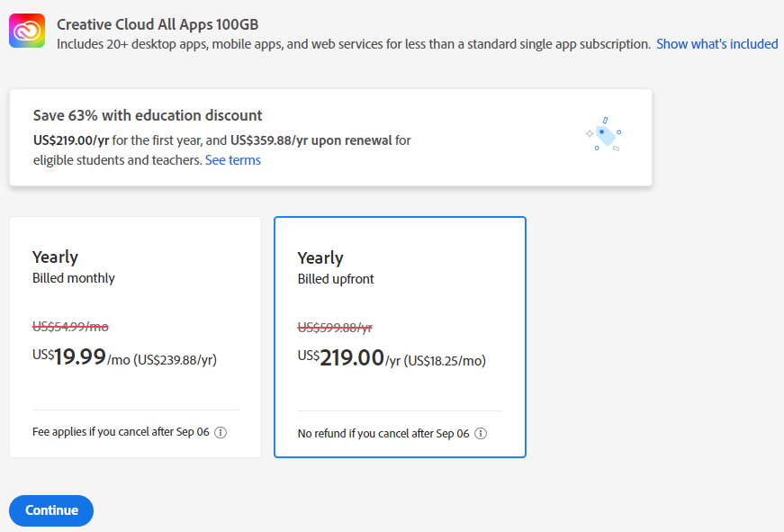Open the 'See terms' education discount link
The height and width of the screenshot is (532, 784).
[x=233, y=160]
